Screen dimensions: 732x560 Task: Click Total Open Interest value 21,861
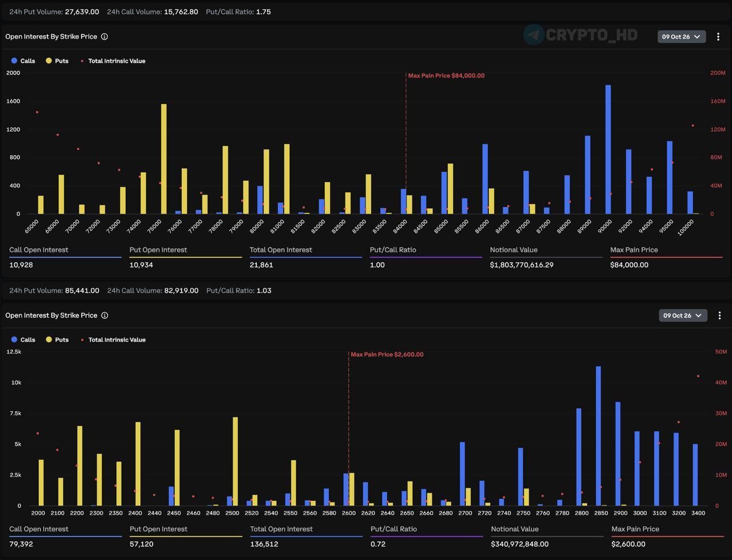click(x=261, y=265)
